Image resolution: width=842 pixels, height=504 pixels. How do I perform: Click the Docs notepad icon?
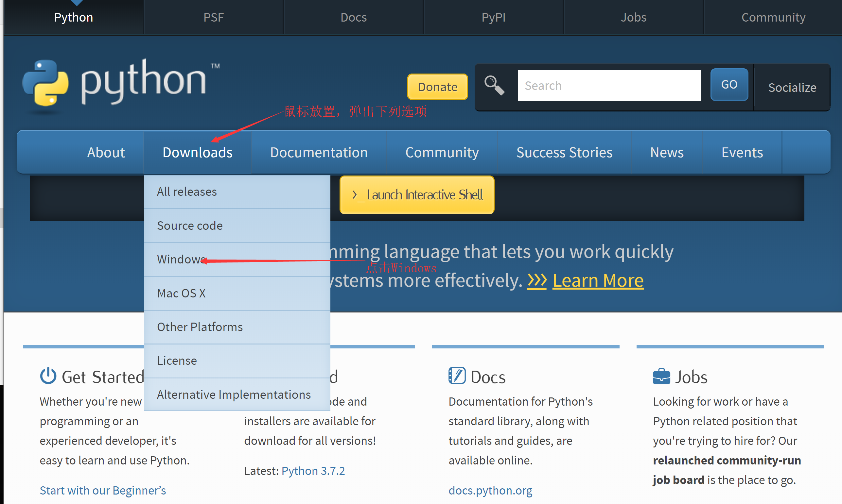pyautogui.click(x=457, y=376)
